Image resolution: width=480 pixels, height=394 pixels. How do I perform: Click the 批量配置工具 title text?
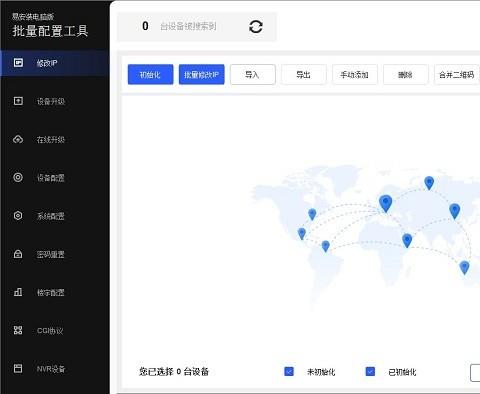point(50,31)
